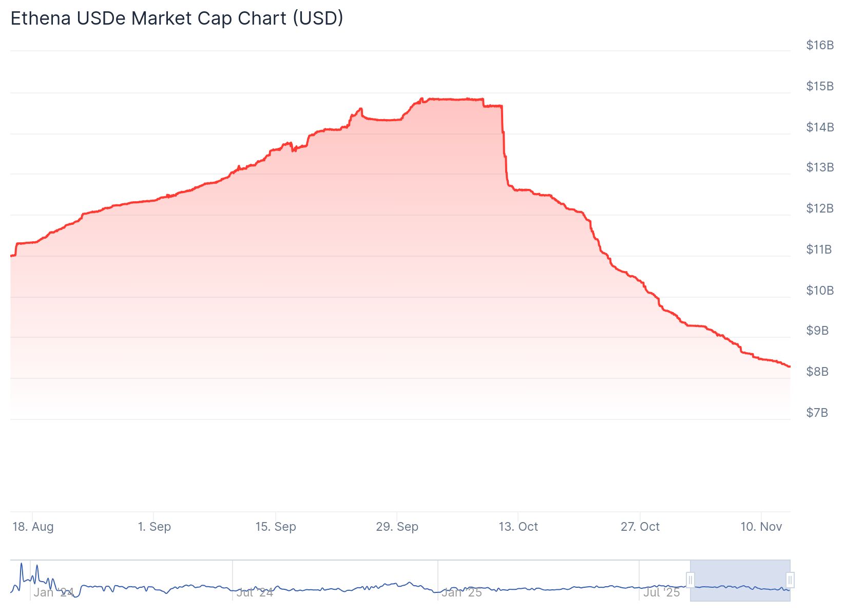The image size is (844, 616).
Task: Click the $7B y-axis label
Action: tap(817, 413)
